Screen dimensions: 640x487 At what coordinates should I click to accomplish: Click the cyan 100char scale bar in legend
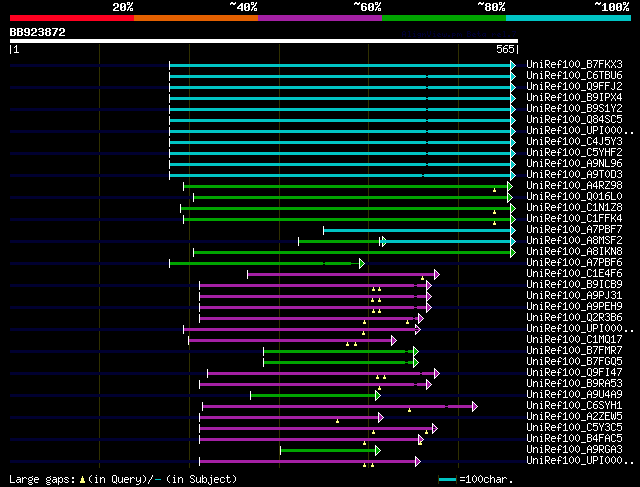(447, 479)
